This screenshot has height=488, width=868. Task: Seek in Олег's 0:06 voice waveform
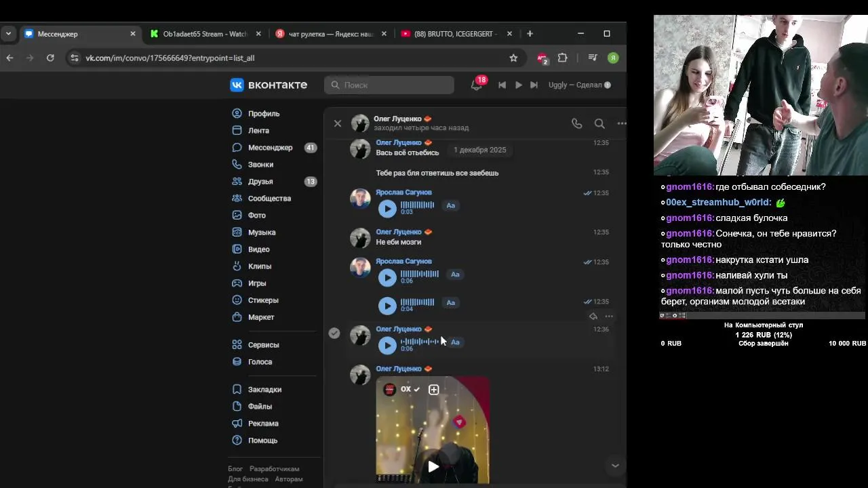[420, 342]
